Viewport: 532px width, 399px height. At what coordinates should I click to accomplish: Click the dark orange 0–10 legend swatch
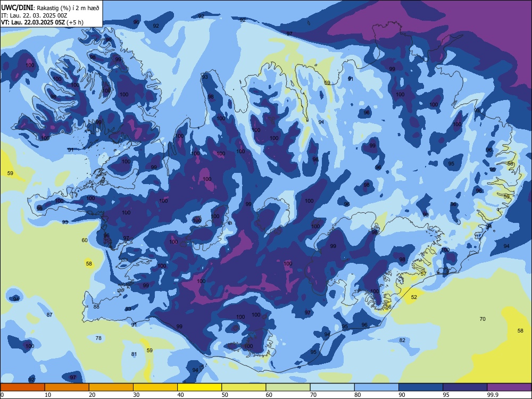pyautogui.click(x=23, y=387)
